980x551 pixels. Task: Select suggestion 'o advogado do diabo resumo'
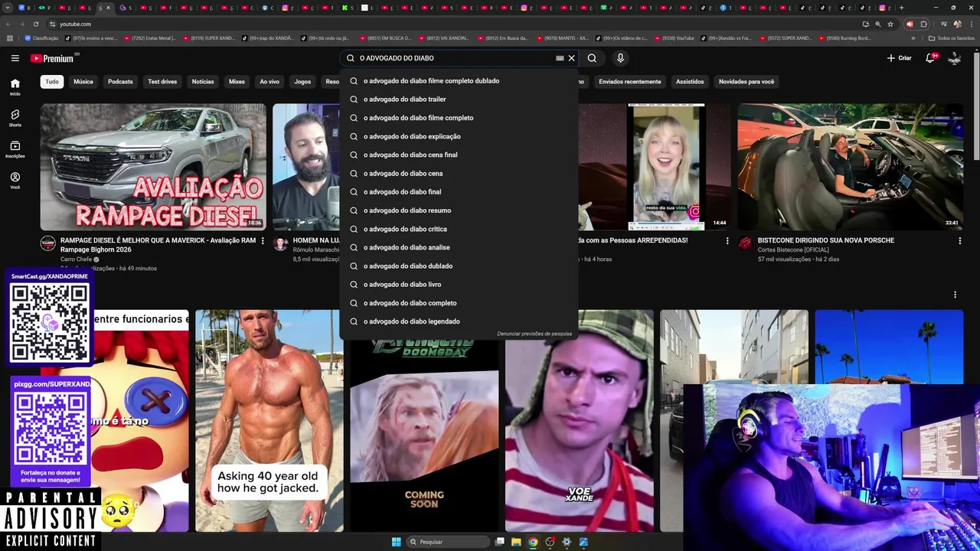[459, 210]
